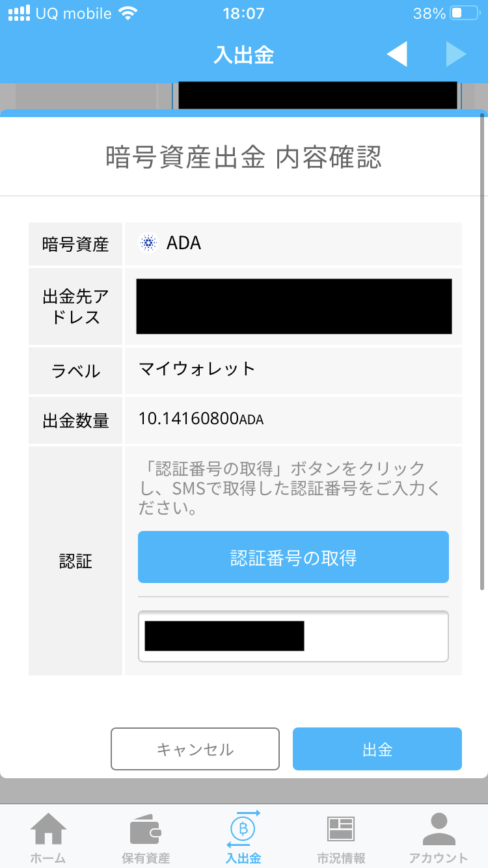488x868 pixels.
Task: Open the Home tab
Action: [x=49, y=835]
